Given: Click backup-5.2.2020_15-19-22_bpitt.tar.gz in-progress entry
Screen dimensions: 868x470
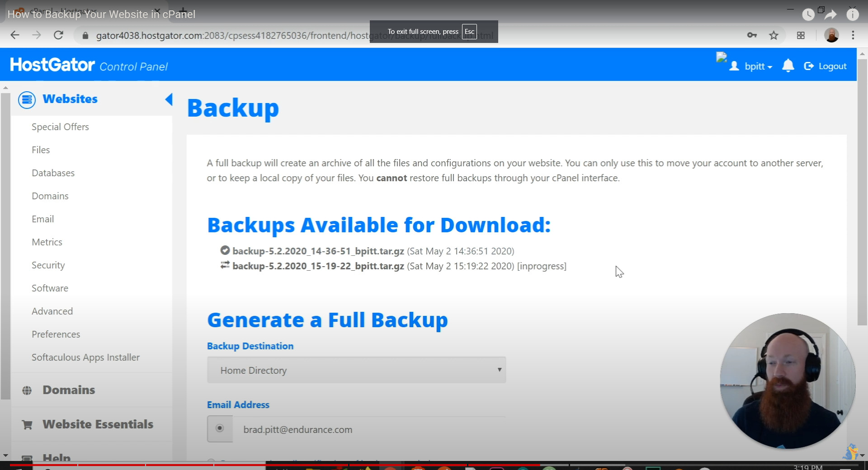Looking at the screenshot, I should tap(318, 266).
